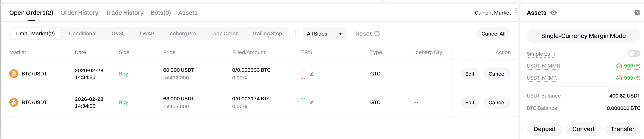Edit the 63,000 USDT buy order
This screenshot has width=644, height=139.
[470, 103]
